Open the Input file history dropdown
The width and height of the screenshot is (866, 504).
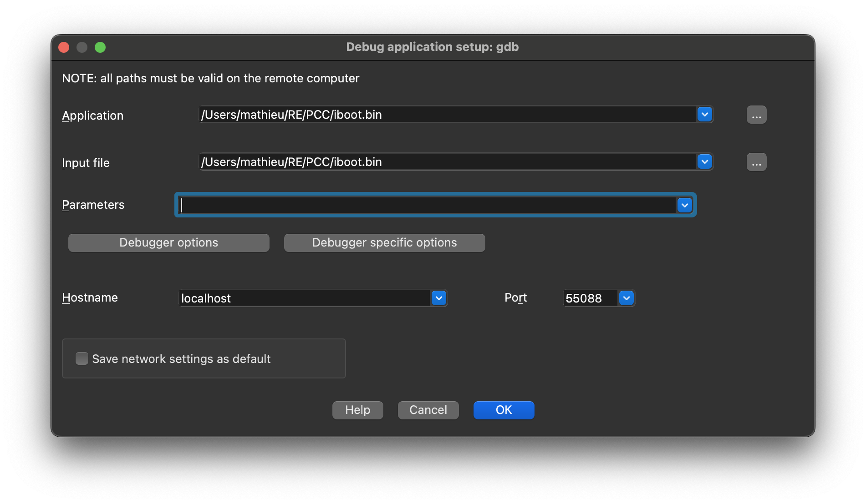tap(705, 161)
